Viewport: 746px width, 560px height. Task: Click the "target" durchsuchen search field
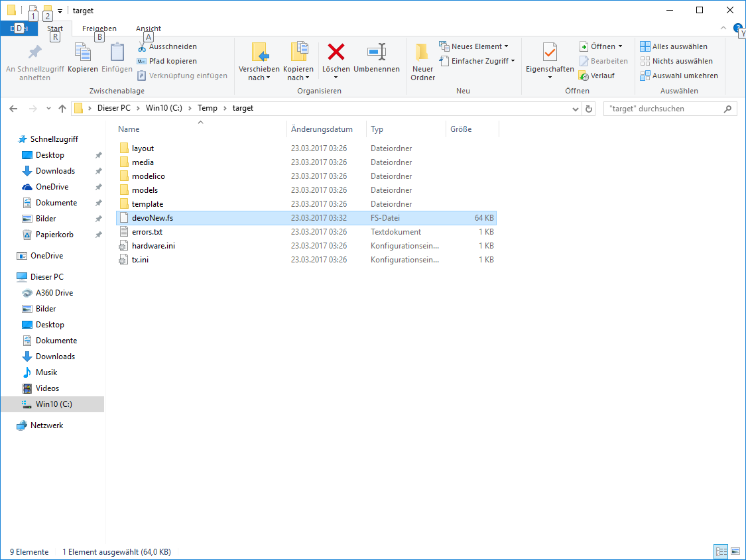(662, 109)
